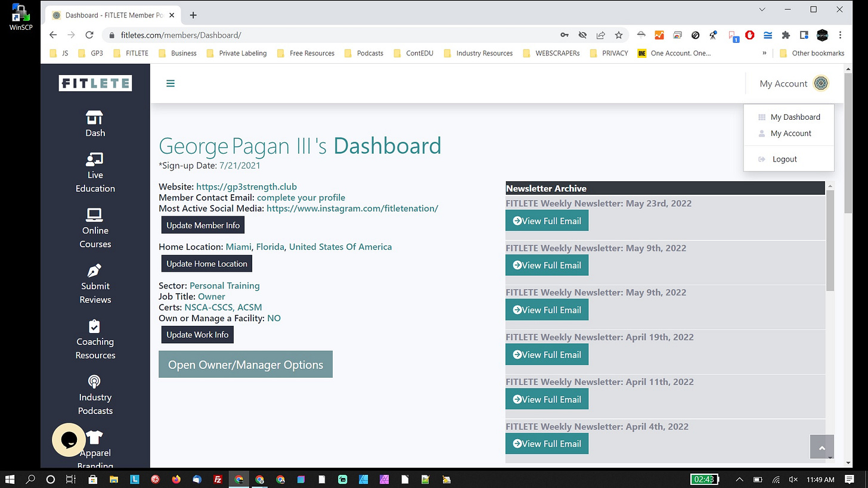868x488 pixels.
Task: Open the FITLETE bookmarks folder
Action: [131, 53]
